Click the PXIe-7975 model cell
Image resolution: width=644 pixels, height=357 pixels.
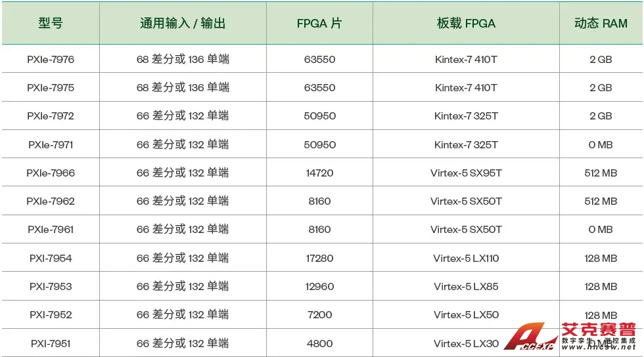(51, 88)
